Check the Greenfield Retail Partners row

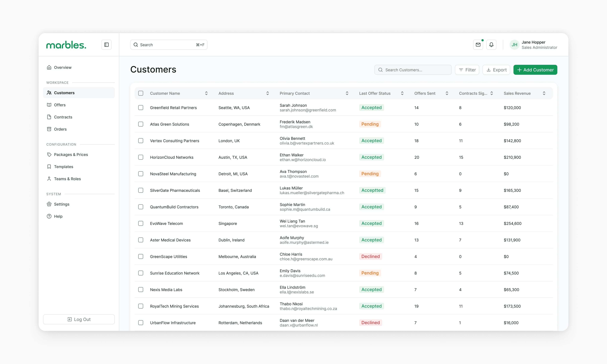point(141,108)
